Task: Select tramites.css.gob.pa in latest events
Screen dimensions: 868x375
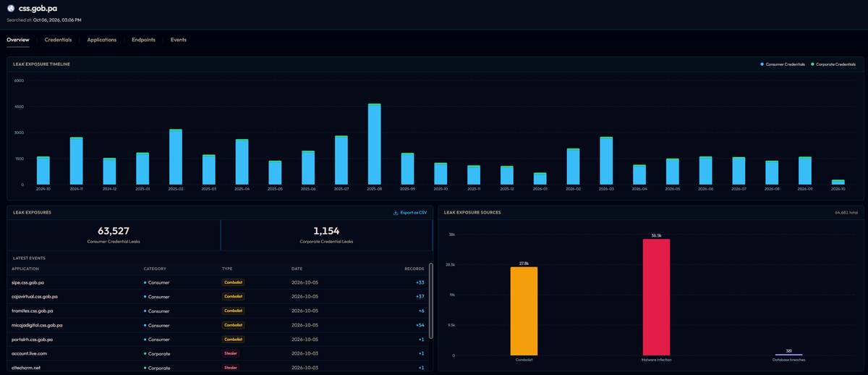Action: (218, 311)
